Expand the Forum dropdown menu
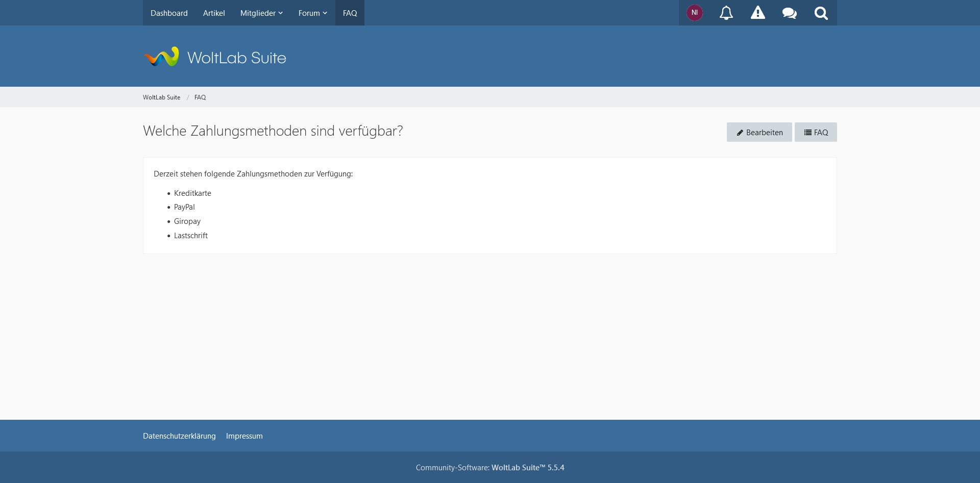 (x=312, y=13)
